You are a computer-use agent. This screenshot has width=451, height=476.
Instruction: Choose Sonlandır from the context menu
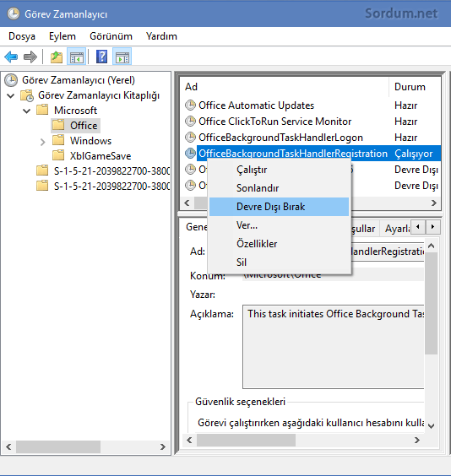click(x=279, y=188)
